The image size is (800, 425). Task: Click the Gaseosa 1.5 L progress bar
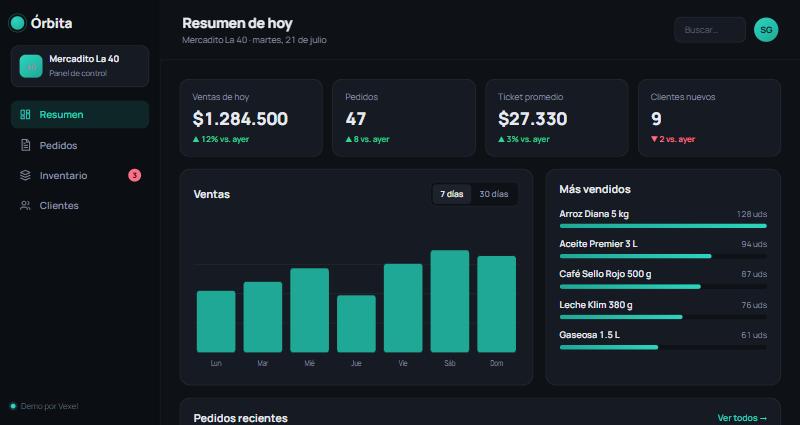tap(663, 347)
